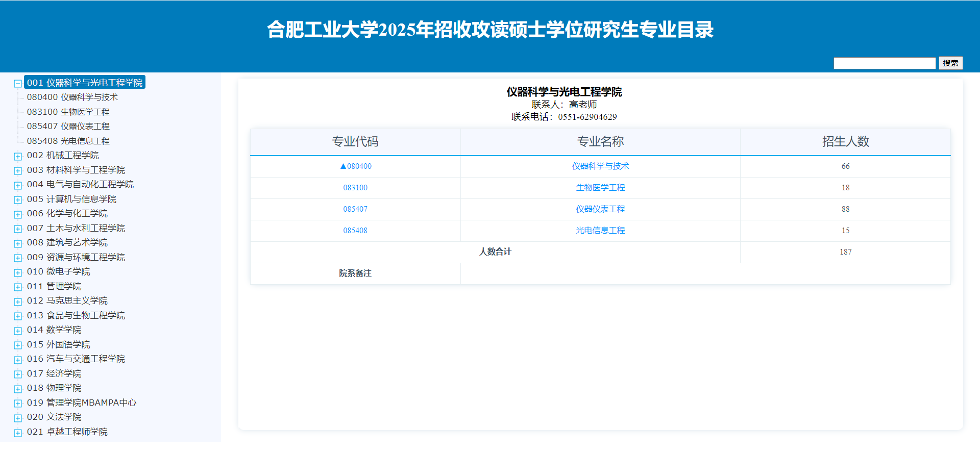Open tree item 085408 光电信息工程

click(68, 141)
